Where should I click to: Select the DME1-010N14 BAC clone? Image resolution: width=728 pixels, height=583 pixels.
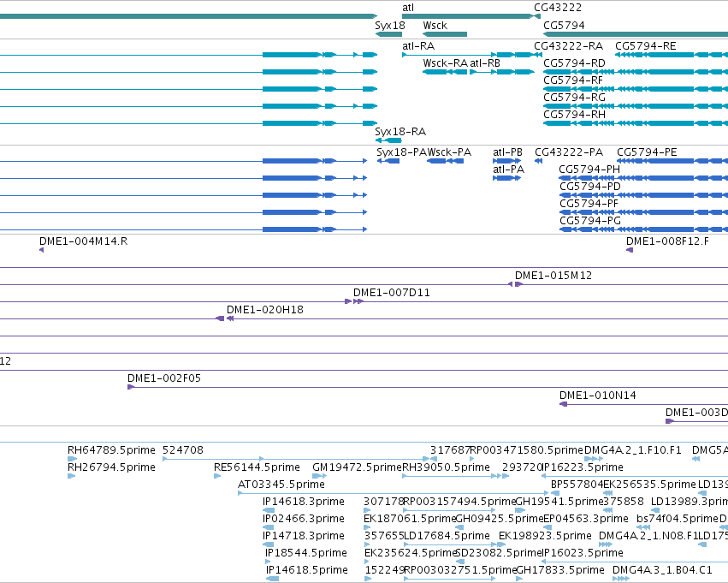643,404
